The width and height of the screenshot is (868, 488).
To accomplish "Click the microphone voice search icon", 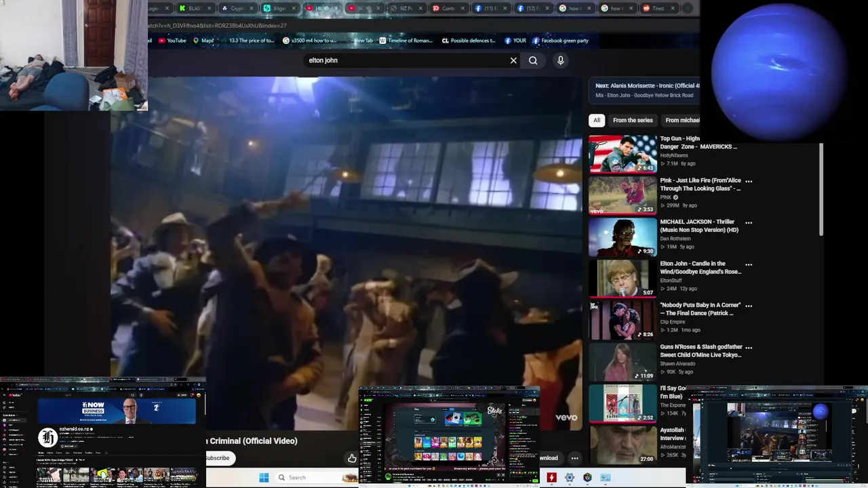I will 560,60.
